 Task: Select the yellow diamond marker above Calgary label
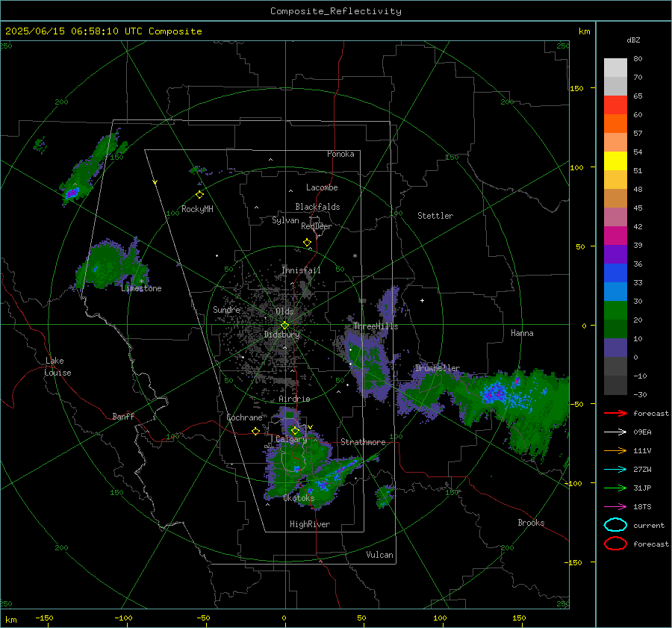pyautogui.click(x=295, y=430)
